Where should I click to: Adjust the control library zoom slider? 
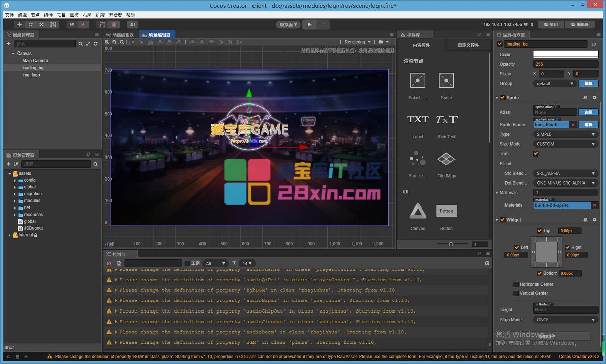point(451,244)
